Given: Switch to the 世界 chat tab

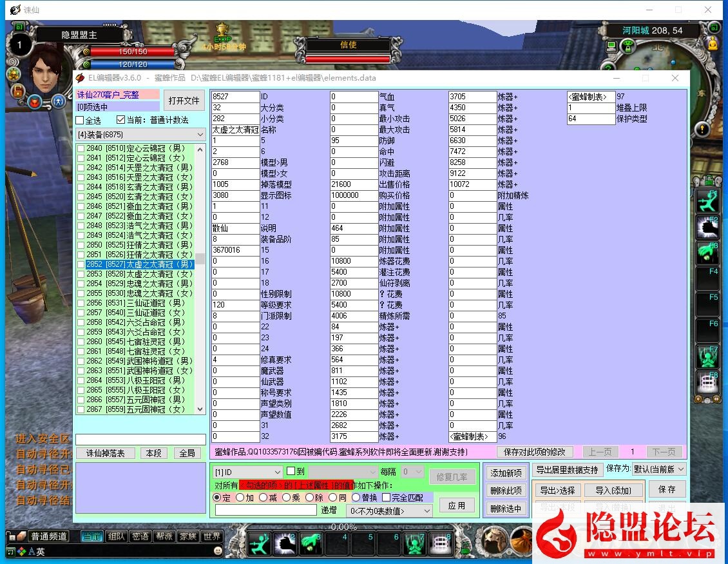Looking at the screenshot, I should [x=211, y=535].
